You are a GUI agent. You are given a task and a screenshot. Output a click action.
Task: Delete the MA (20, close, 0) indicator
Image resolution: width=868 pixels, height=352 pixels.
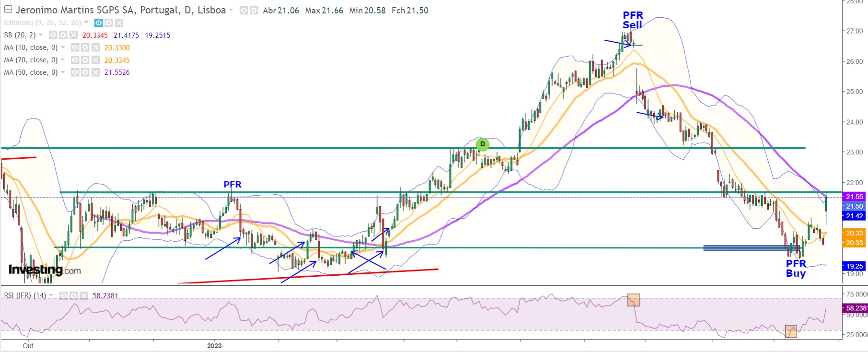click(95, 60)
